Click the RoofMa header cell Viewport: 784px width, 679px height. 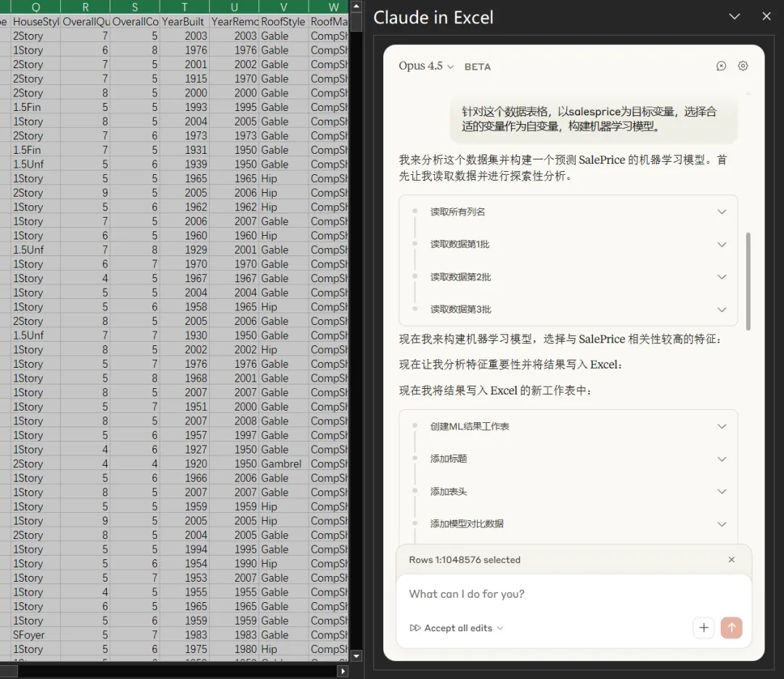[329, 22]
